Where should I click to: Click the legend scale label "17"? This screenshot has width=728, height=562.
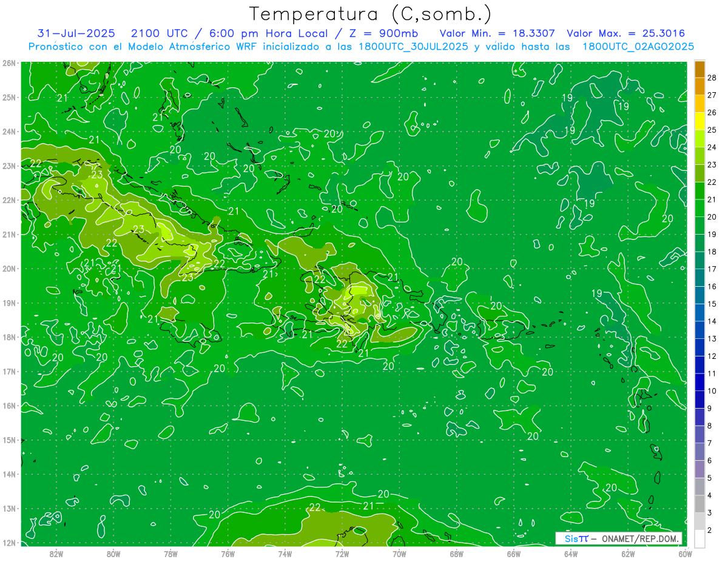pos(712,269)
